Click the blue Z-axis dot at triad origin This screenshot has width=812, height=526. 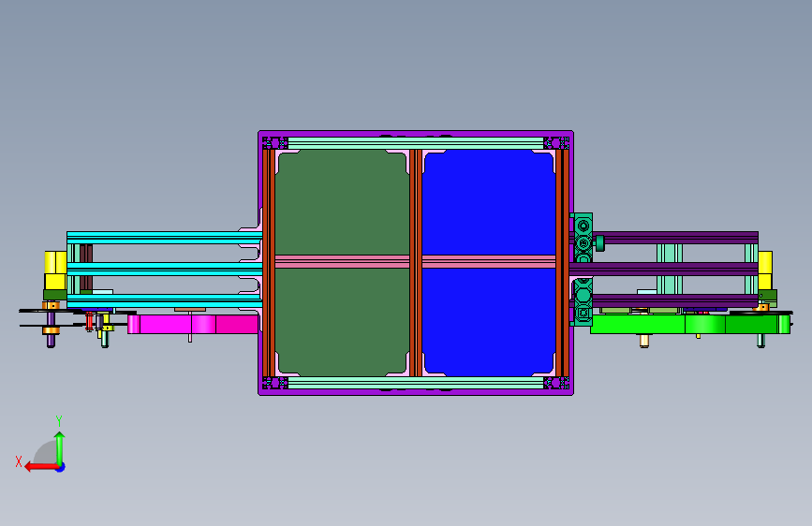pos(61,467)
